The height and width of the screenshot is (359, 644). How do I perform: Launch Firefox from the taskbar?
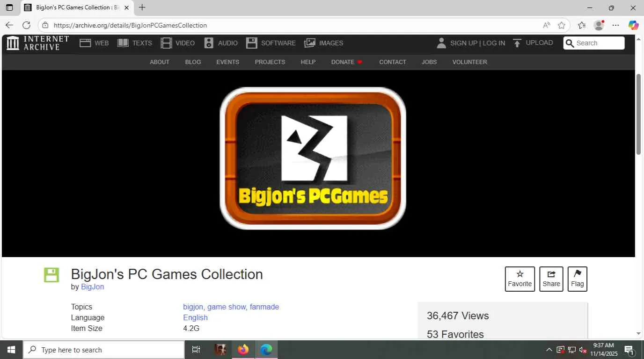(243, 350)
